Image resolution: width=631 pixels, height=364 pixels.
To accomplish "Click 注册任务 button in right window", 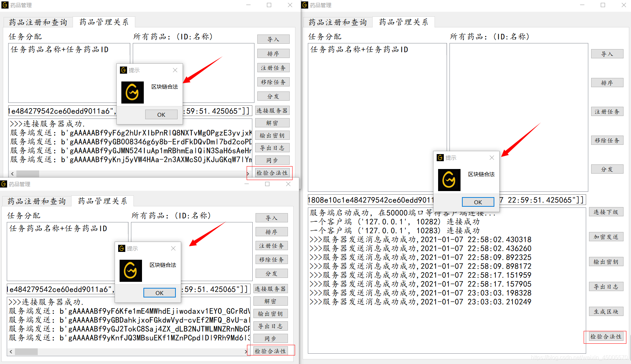I will pos(607,111).
